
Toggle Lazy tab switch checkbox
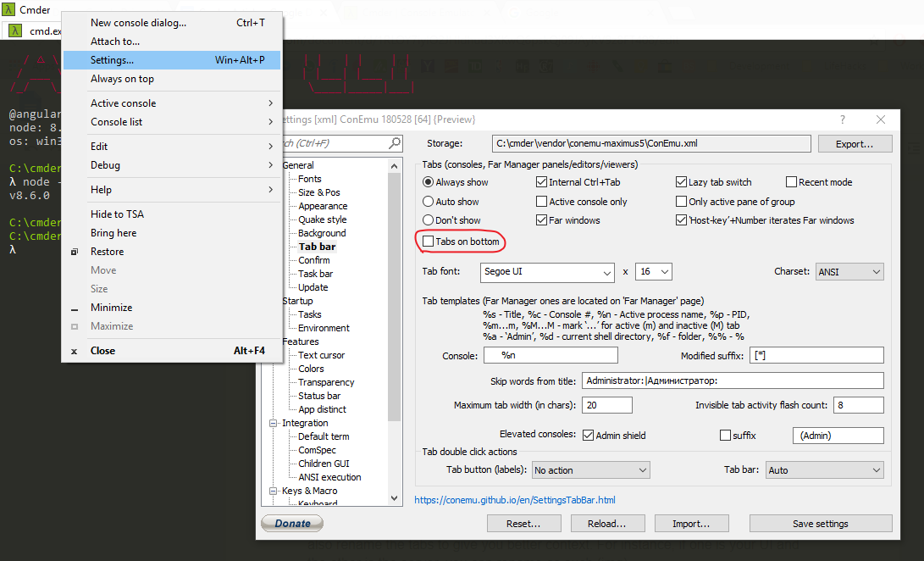(681, 182)
